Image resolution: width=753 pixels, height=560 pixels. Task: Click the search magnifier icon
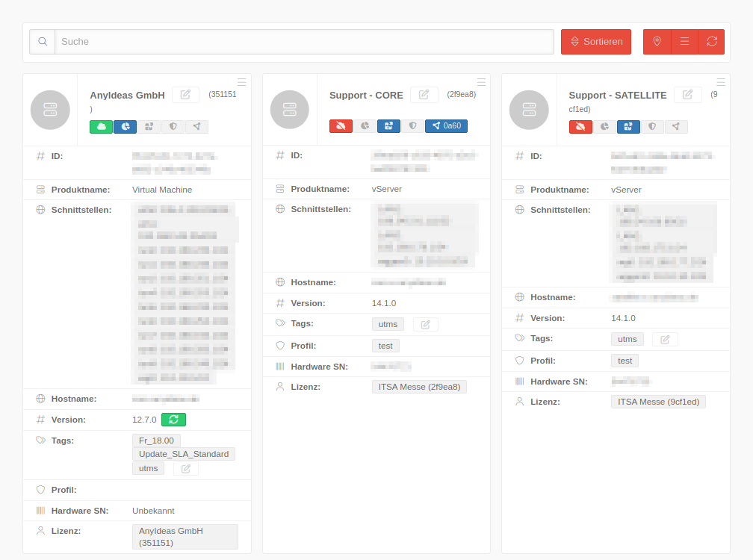43,42
